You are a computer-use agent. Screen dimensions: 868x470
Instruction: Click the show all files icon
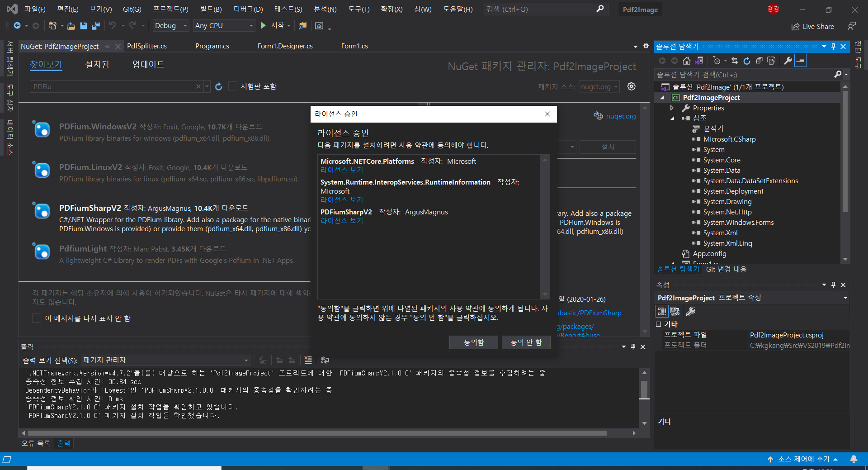pyautogui.click(x=771, y=61)
